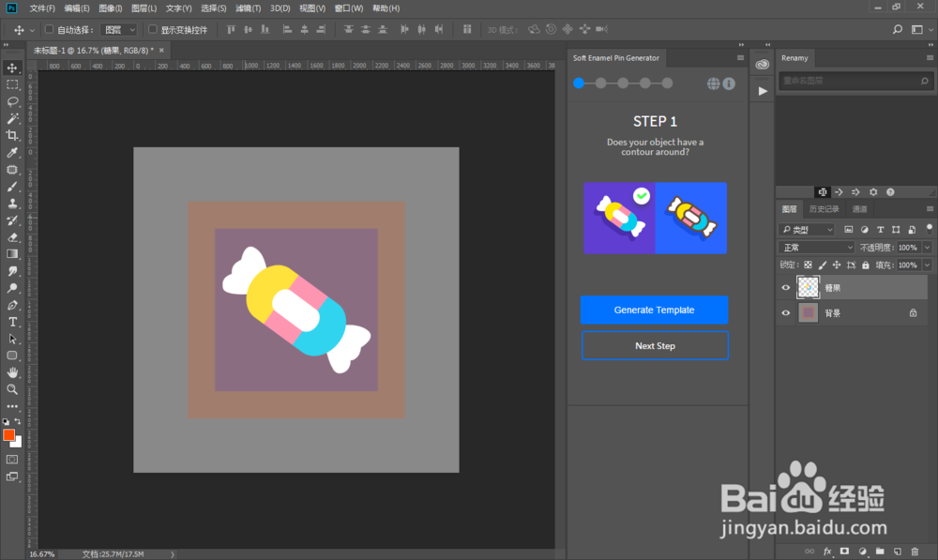Click the create new group folder icon

tap(880, 551)
